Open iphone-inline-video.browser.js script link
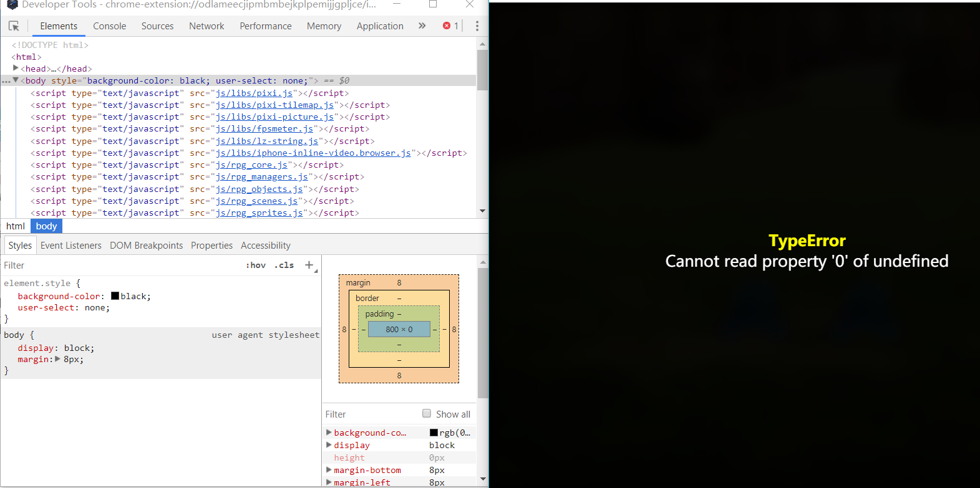The image size is (980, 488). pyautogui.click(x=313, y=153)
